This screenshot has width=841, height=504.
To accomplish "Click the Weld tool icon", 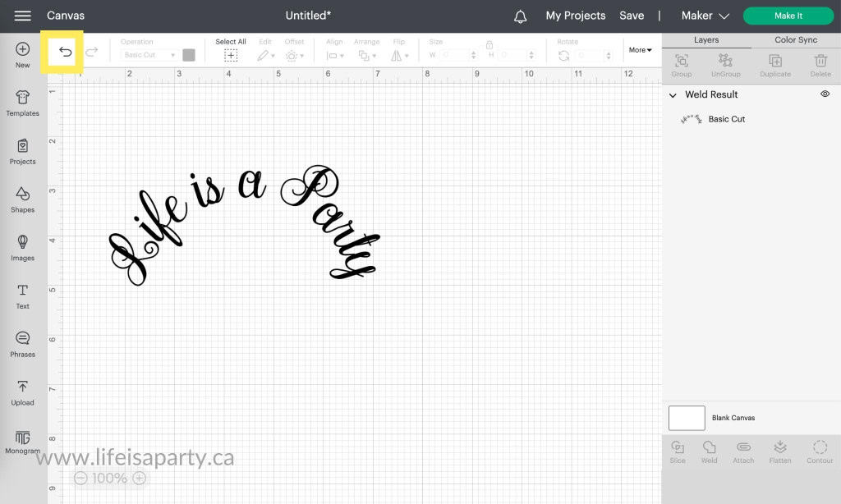I will click(x=708, y=451).
